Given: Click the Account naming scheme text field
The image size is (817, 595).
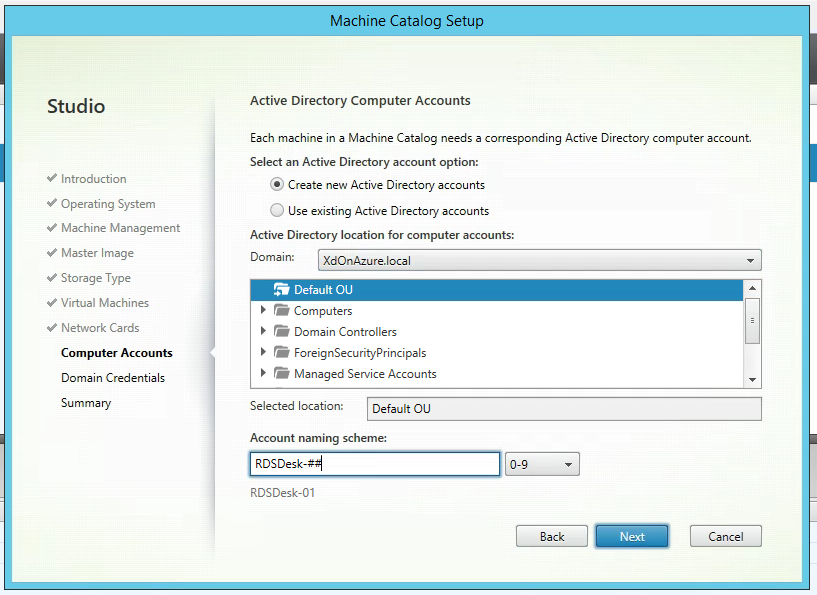Looking at the screenshot, I should click(x=374, y=465).
